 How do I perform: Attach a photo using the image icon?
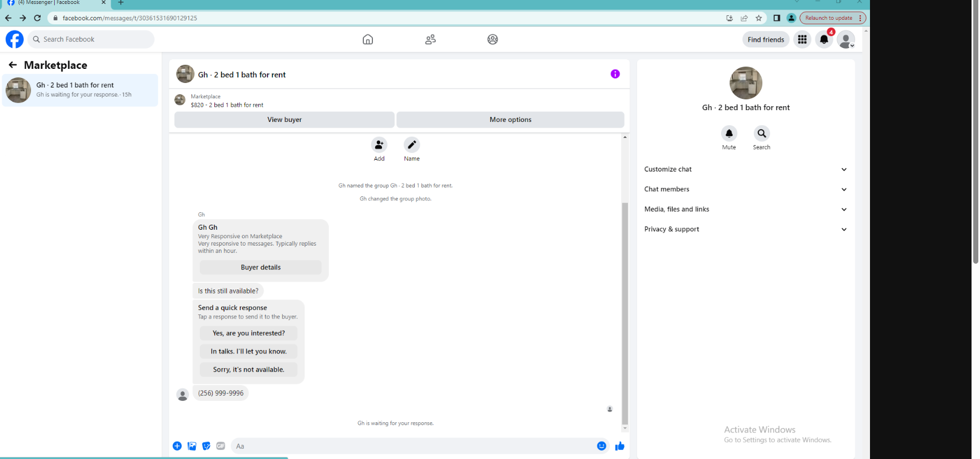192,446
